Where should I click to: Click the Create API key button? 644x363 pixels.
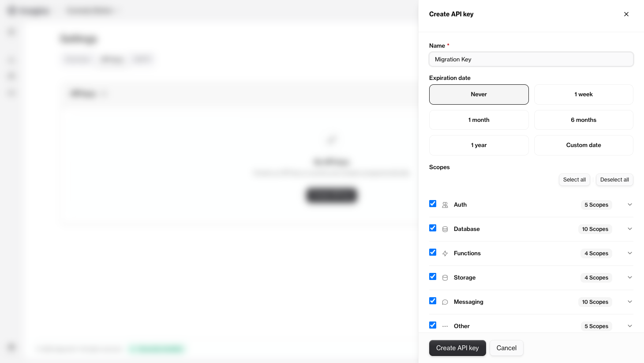coord(457,348)
